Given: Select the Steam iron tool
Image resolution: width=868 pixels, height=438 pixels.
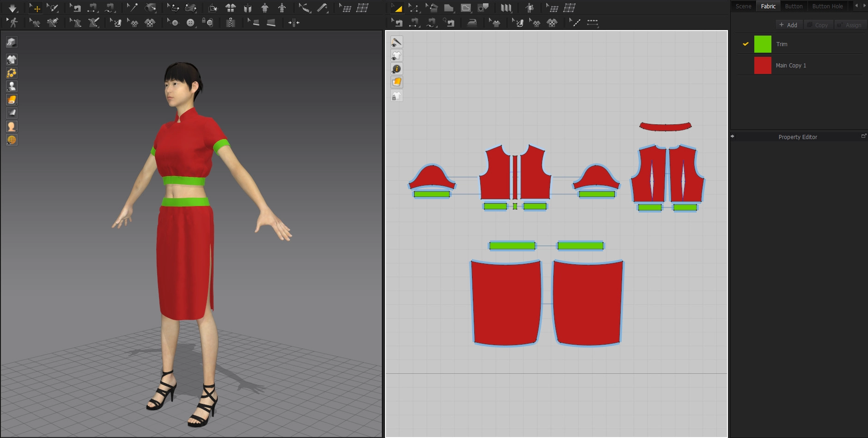Looking at the screenshot, I should tap(472, 23).
